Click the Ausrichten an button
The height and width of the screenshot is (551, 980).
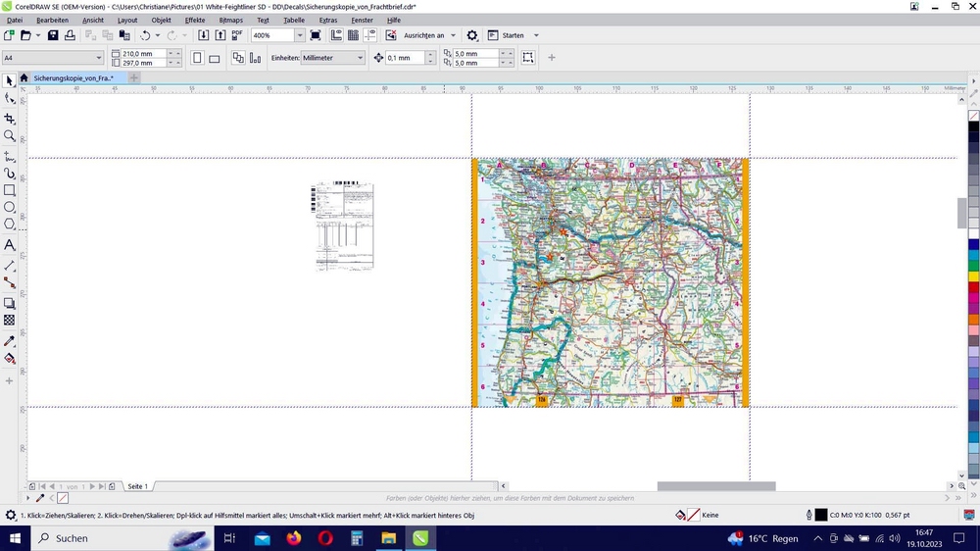coord(423,35)
